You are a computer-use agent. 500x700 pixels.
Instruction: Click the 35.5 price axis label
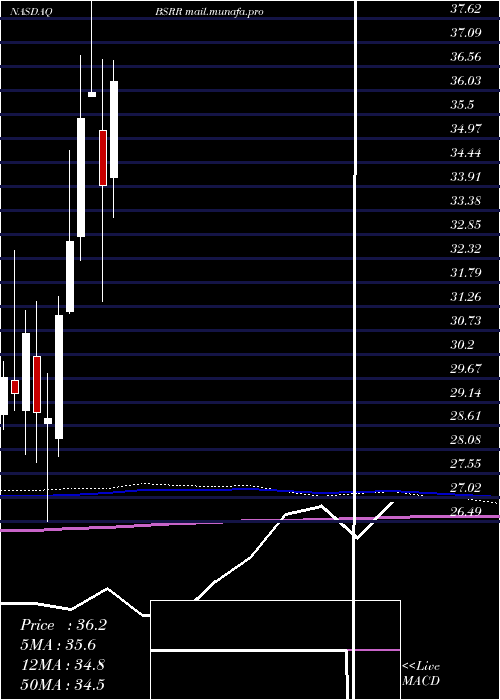(462, 104)
